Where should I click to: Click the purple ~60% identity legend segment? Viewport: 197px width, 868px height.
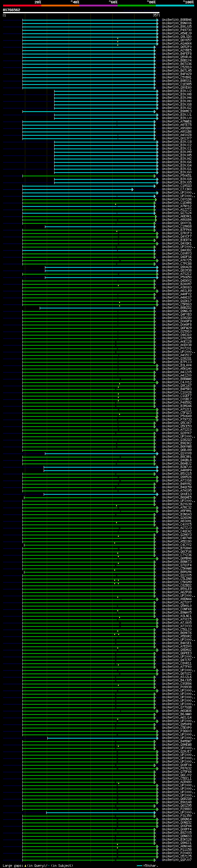pos(98,6)
